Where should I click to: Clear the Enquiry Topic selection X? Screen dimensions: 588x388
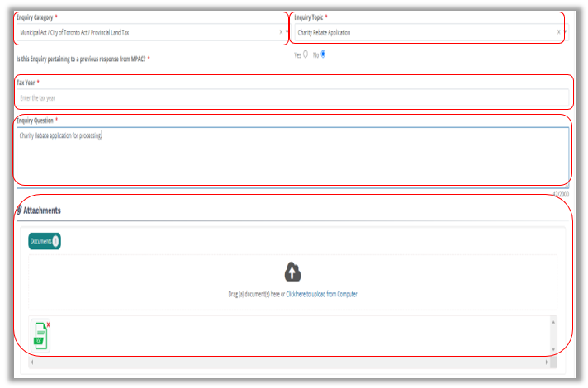click(558, 32)
